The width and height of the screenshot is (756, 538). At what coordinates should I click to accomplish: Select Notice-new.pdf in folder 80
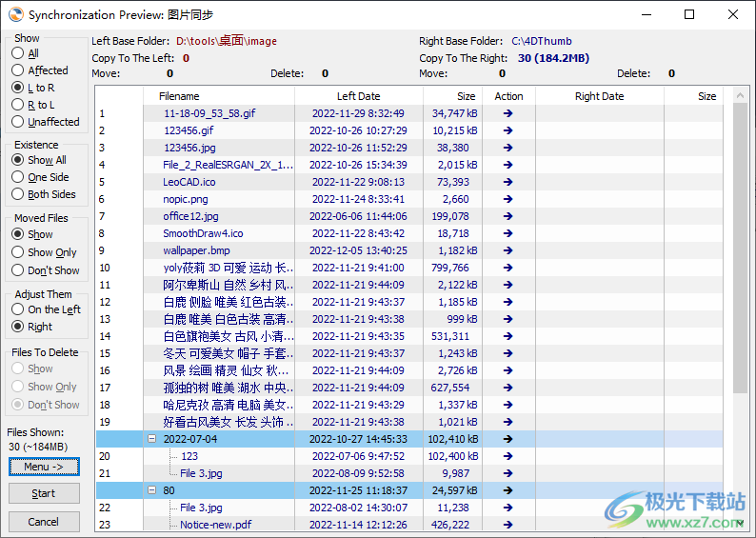(215, 525)
